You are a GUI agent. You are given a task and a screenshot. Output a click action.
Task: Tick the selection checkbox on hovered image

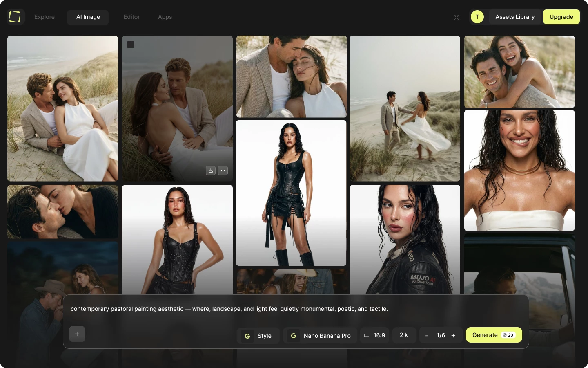131,45
